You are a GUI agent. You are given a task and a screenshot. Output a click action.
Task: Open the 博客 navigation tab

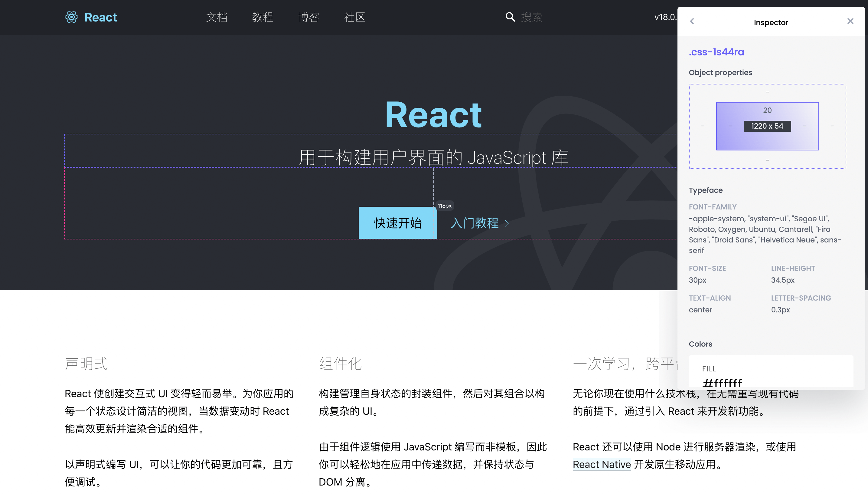tap(309, 17)
